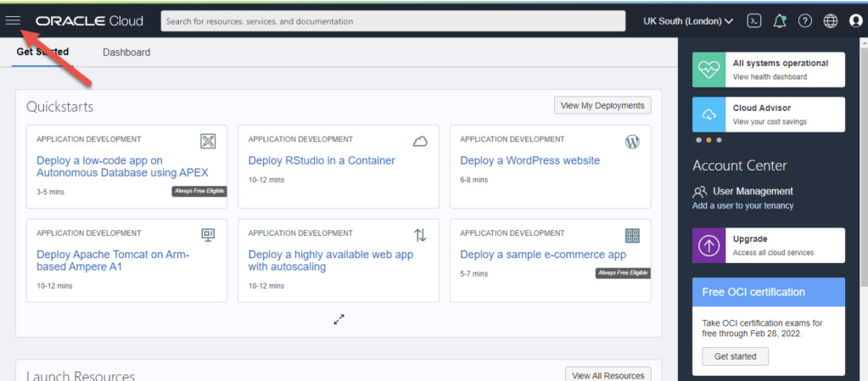
Task: Open the user profile avatar menu
Action: pyautogui.click(x=855, y=21)
